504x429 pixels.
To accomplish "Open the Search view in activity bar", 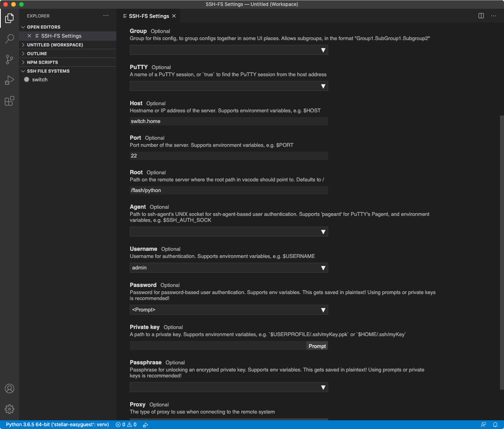I will (10, 38).
